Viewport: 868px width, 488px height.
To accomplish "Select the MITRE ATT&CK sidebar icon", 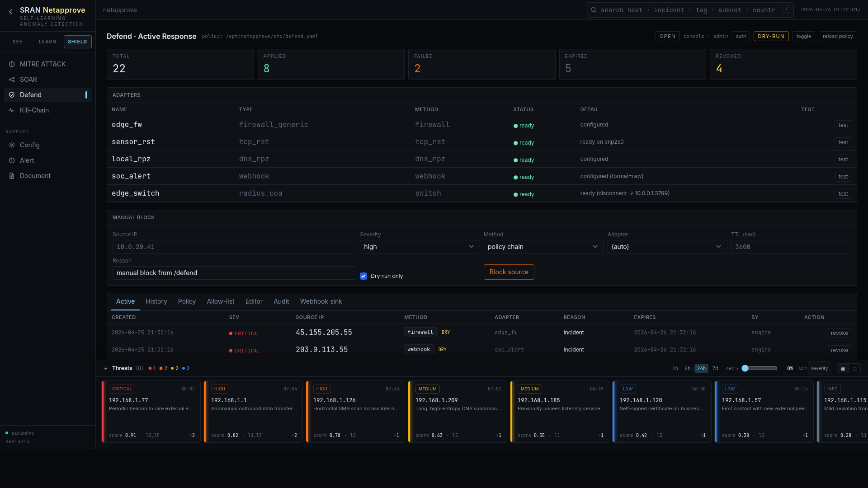I will (x=12, y=64).
